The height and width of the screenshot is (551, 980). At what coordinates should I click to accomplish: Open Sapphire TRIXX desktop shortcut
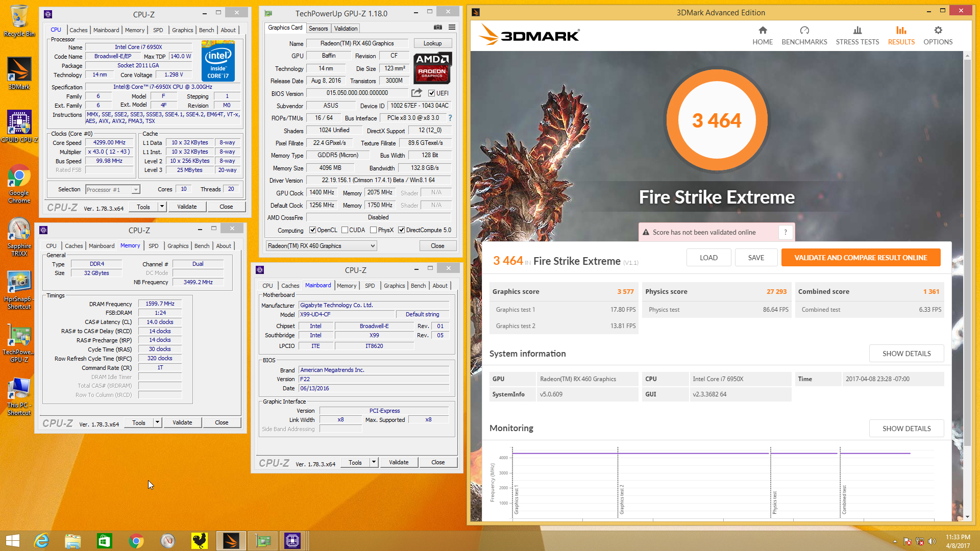(x=19, y=237)
